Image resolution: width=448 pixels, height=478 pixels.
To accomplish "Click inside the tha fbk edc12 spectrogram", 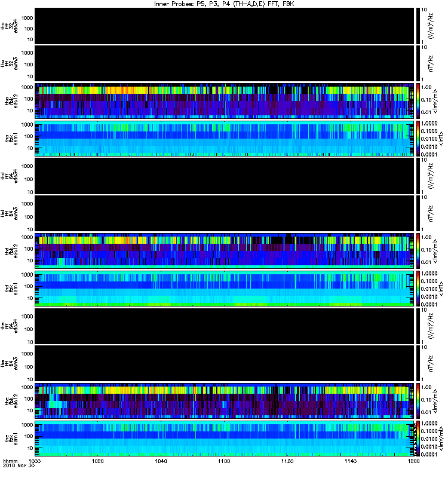I will click(x=225, y=101).
